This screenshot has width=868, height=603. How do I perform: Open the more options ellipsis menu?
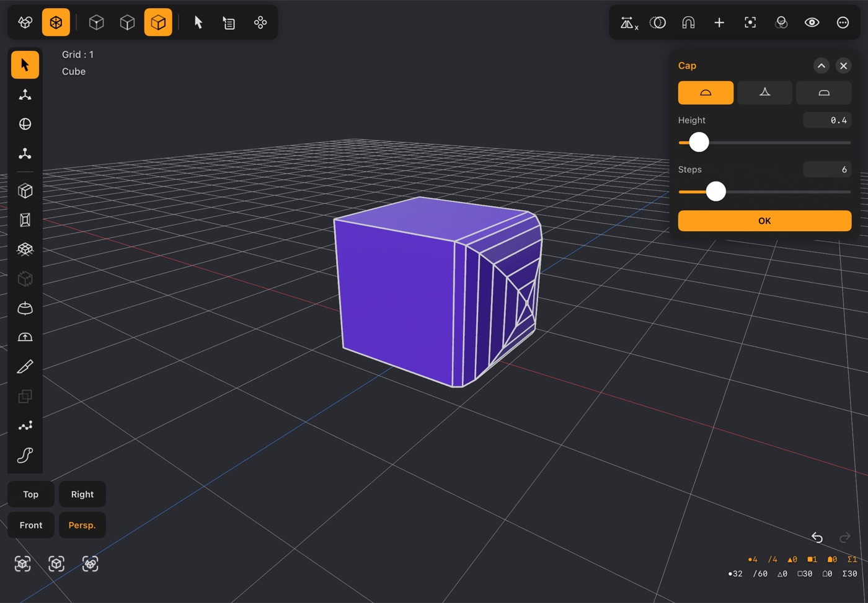coord(843,22)
